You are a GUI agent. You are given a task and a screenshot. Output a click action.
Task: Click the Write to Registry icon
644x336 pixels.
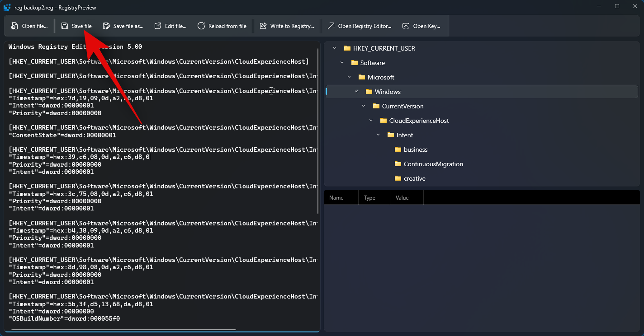pyautogui.click(x=263, y=26)
